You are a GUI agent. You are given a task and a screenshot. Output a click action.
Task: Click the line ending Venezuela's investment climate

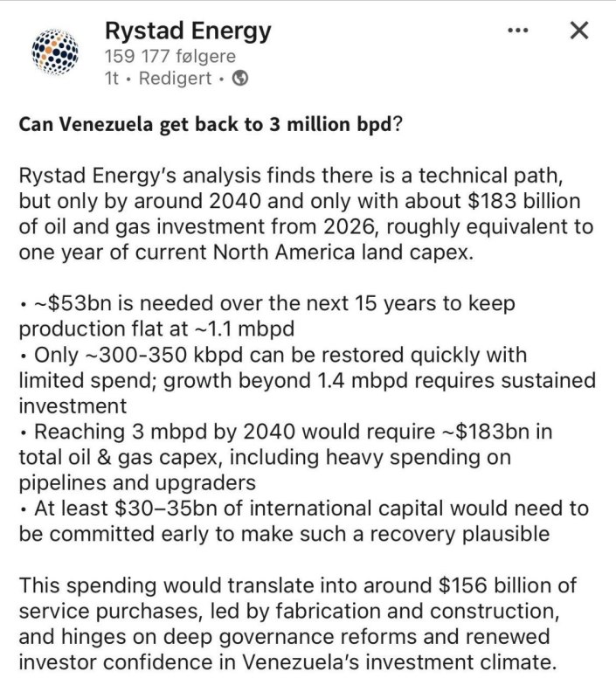pyautogui.click(x=287, y=662)
